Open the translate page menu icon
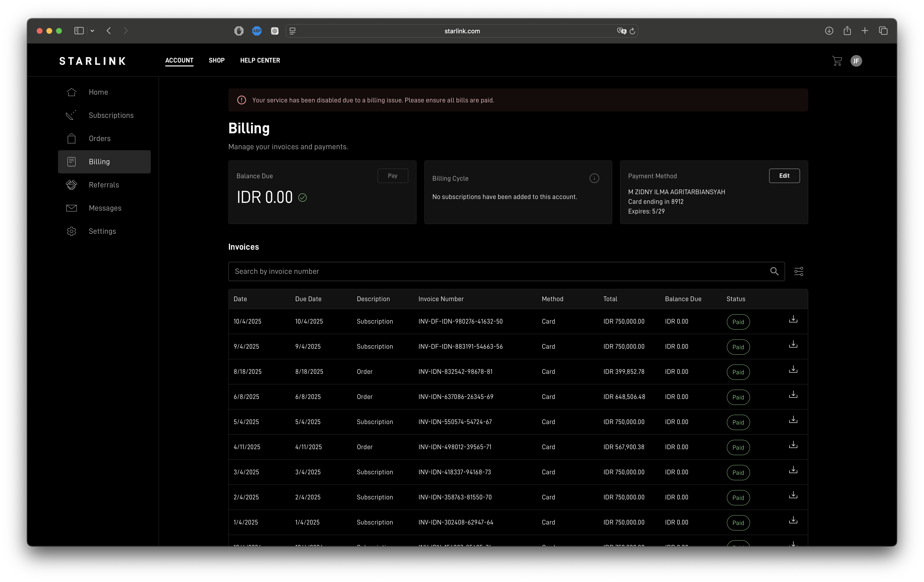 621,31
